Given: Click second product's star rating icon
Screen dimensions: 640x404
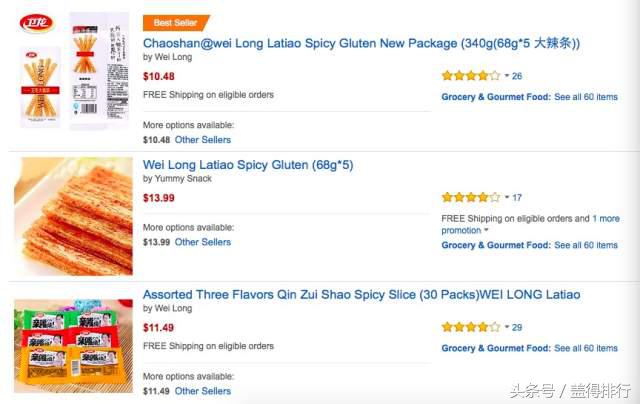Looking at the screenshot, I should pos(470,198).
